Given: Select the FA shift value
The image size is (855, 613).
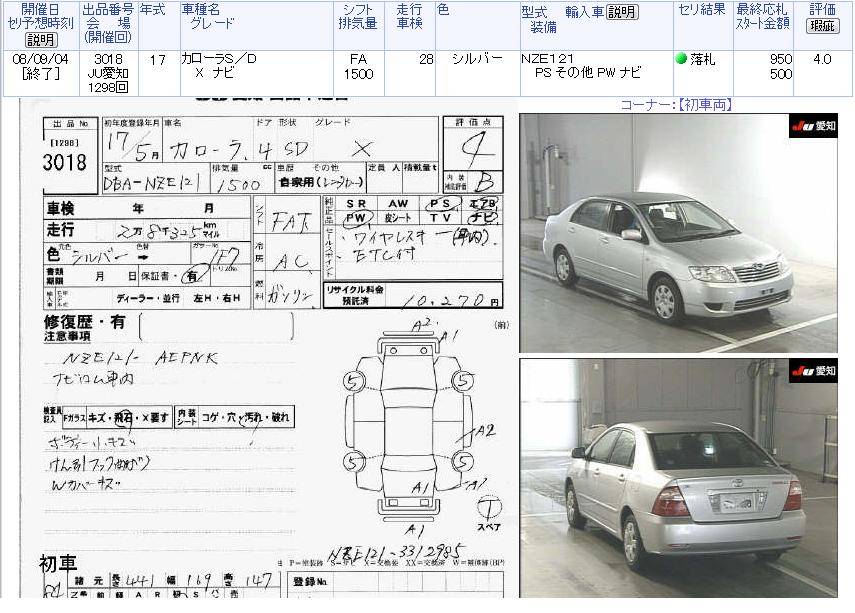Looking at the screenshot, I should coord(358,59).
